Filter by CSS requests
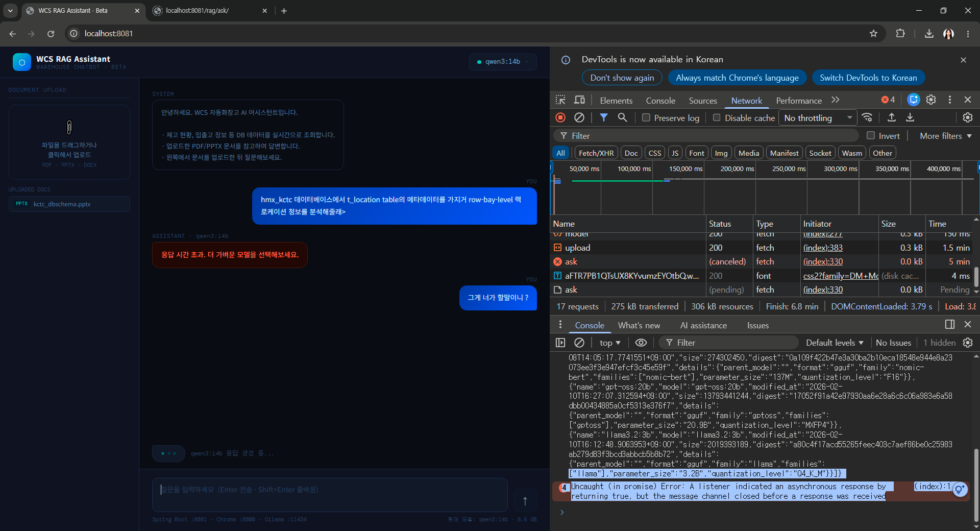This screenshot has width=980, height=531. click(655, 153)
